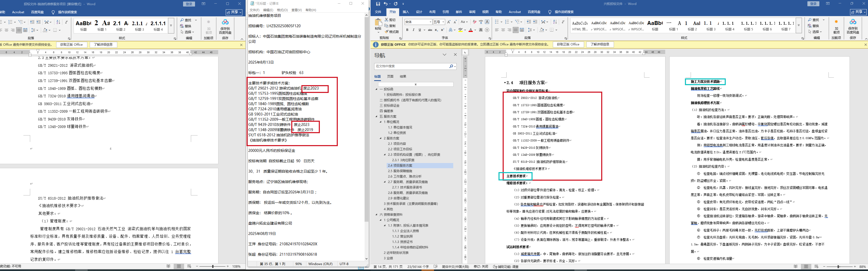Toggle Italic in right Word font group

(x=413, y=30)
